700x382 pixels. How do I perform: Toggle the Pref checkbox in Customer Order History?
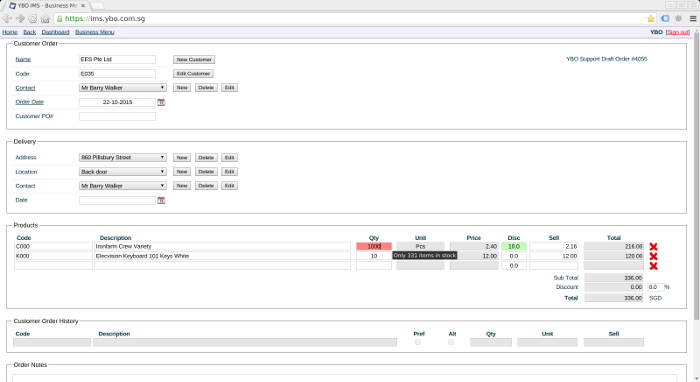coord(418,342)
